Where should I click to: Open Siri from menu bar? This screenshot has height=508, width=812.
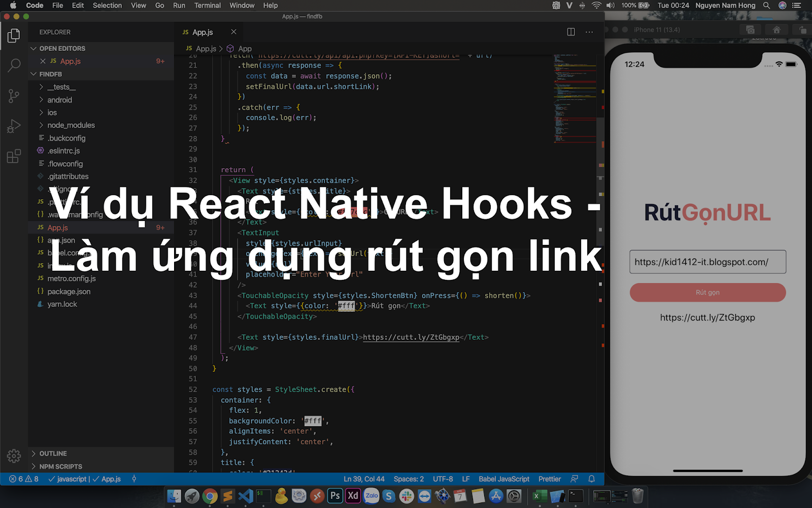(x=783, y=6)
